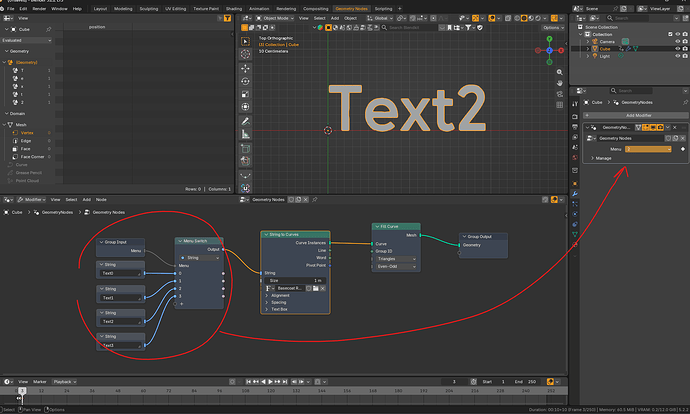Open the Tool properties tab
The height and width of the screenshot is (414, 690).
click(575, 104)
